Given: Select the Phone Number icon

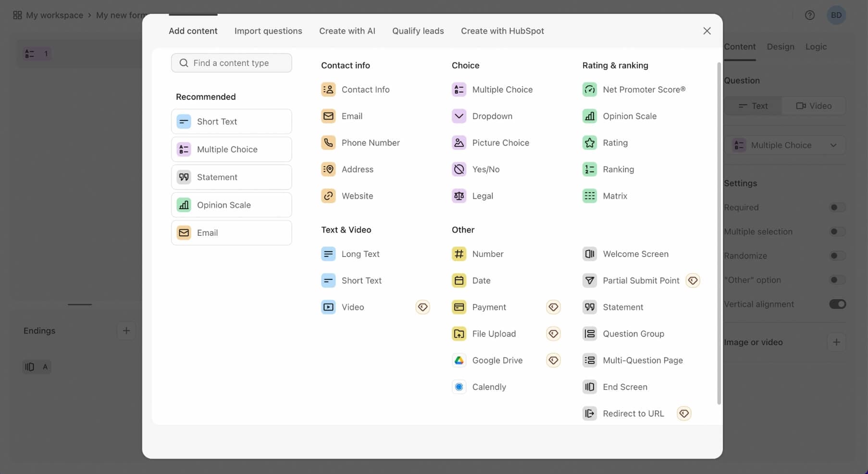Looking at the screenshot, I should pyautogui.click(x=328, y=143).
